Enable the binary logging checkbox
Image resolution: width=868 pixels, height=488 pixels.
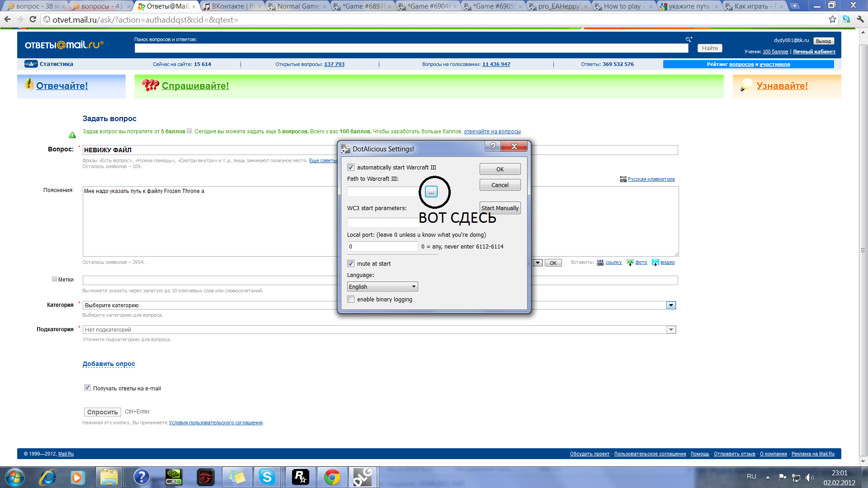(351, 299)
